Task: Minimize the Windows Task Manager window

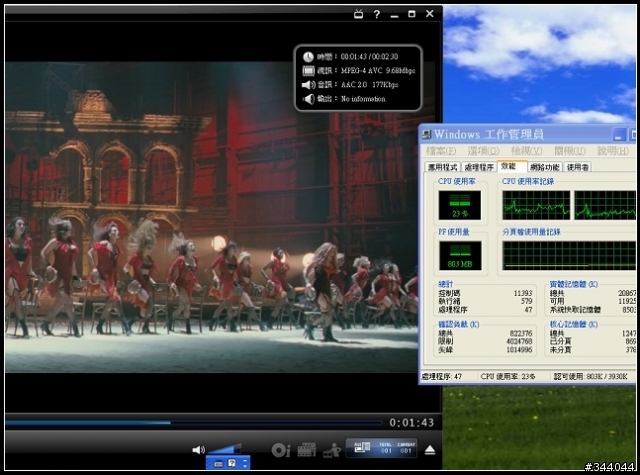Action: coord(619,135)
